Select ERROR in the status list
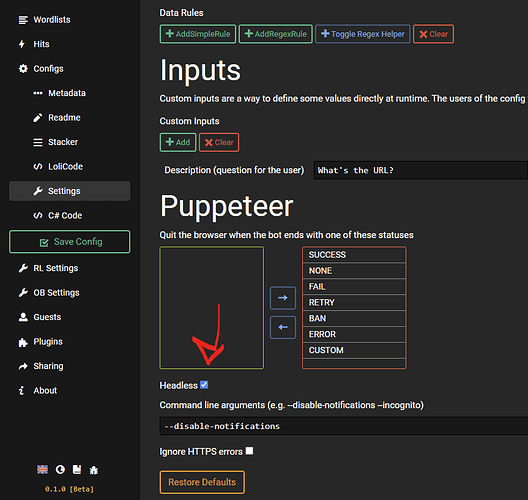The width and height of the screenshot is (528, 500). pyautogui.click(x=354, y=334)
